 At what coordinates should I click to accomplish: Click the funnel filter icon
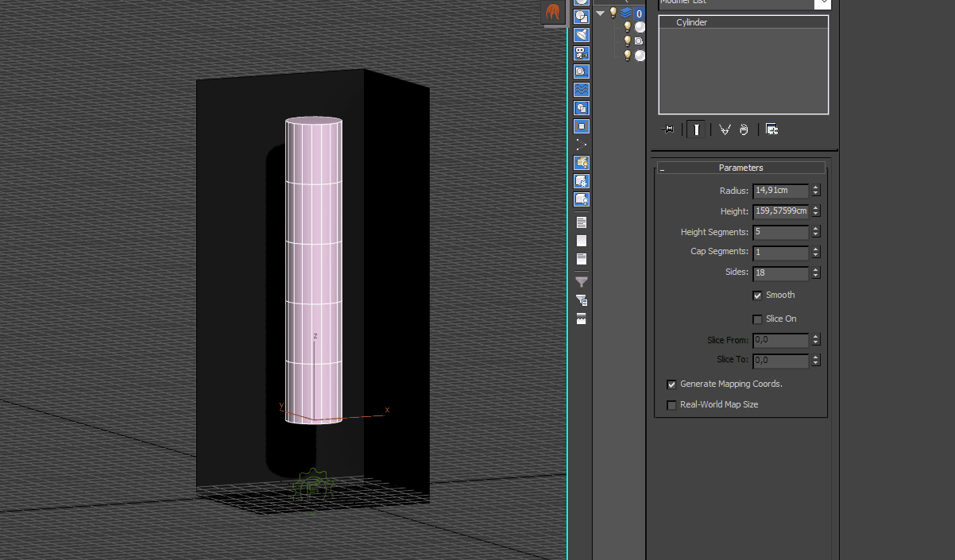tap(582, 282)
